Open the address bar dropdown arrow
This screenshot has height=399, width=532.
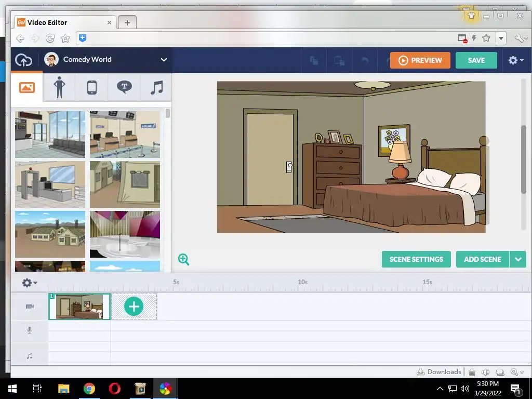pos(501,38)
